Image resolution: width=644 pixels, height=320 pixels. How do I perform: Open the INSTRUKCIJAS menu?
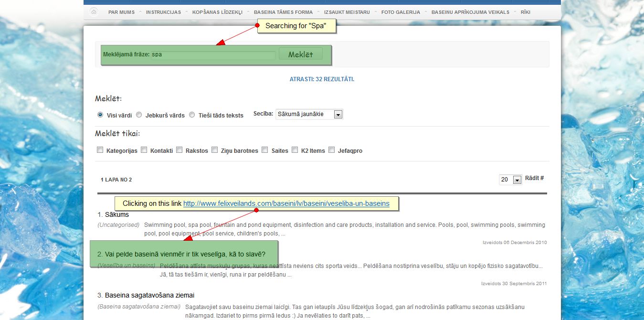pyautogui.click(x=163, y=12)
